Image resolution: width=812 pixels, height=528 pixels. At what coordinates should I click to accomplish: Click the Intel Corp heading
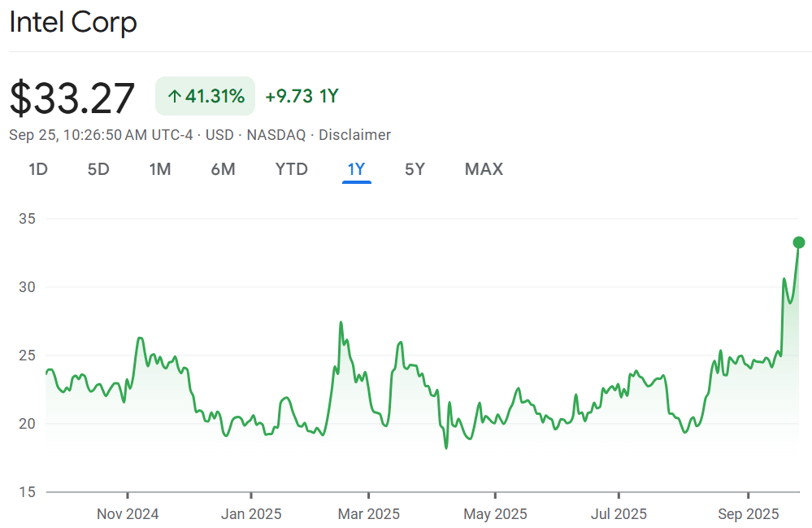point(73,22)
